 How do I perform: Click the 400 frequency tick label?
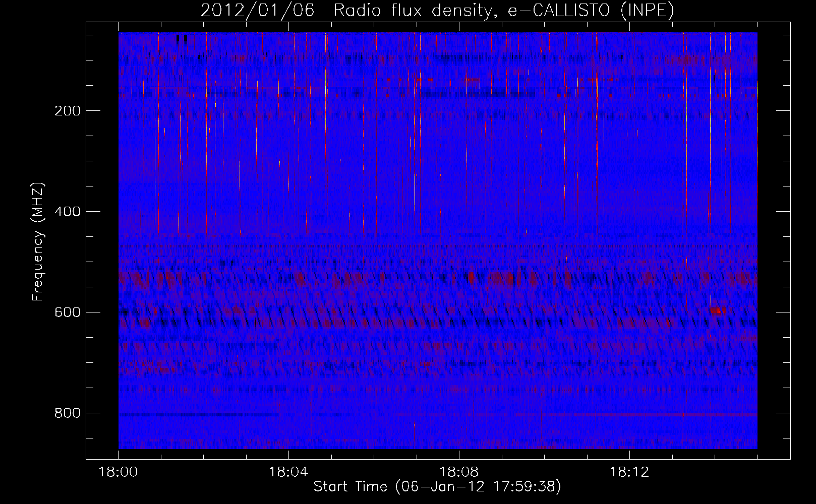[x=68, y=212]
